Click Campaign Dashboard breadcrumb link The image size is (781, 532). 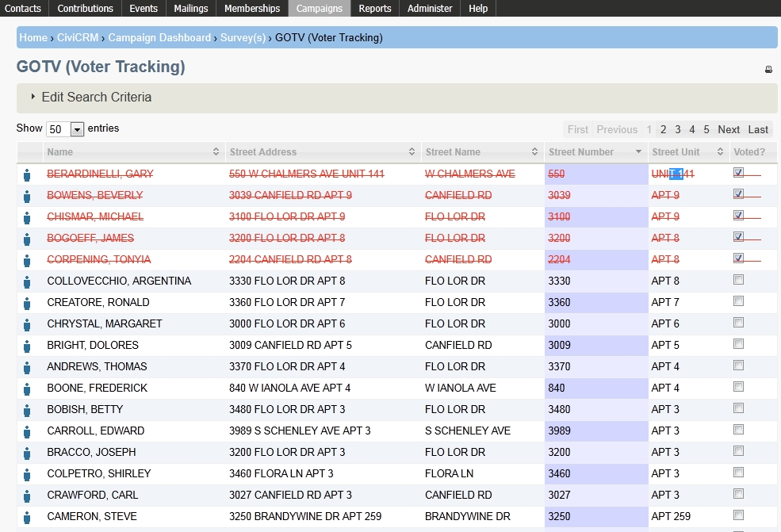pos(159,38)
